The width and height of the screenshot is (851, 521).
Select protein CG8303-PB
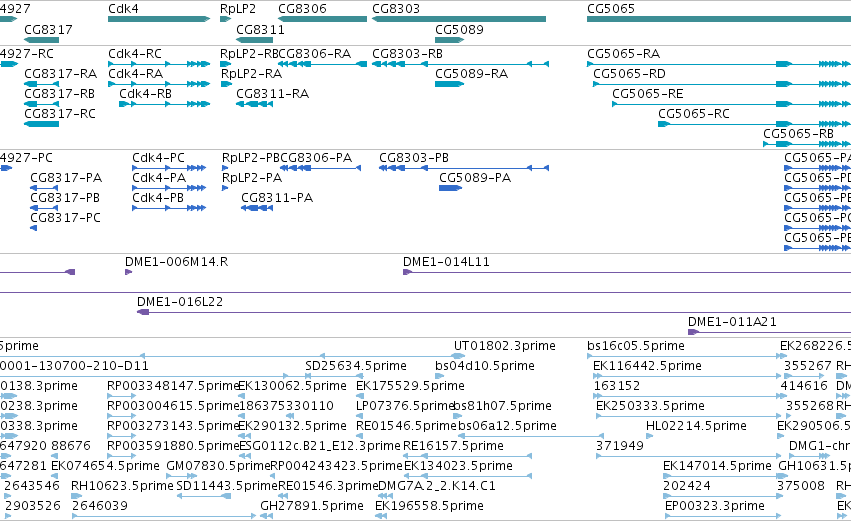click(x=464, y=168)
